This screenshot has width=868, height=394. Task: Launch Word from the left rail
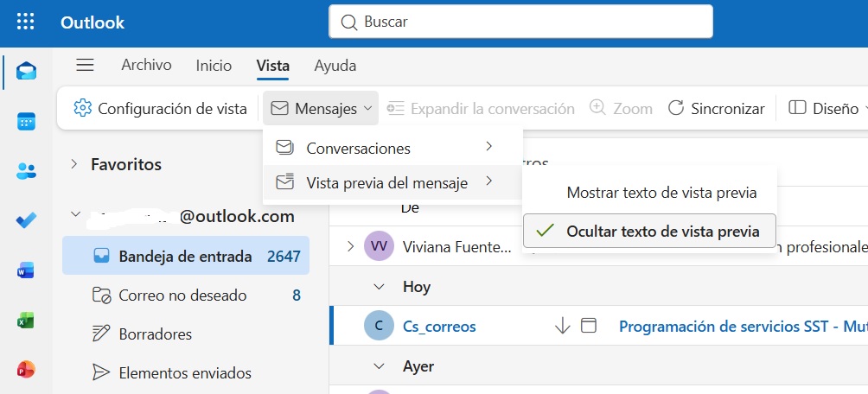point(26,270)
